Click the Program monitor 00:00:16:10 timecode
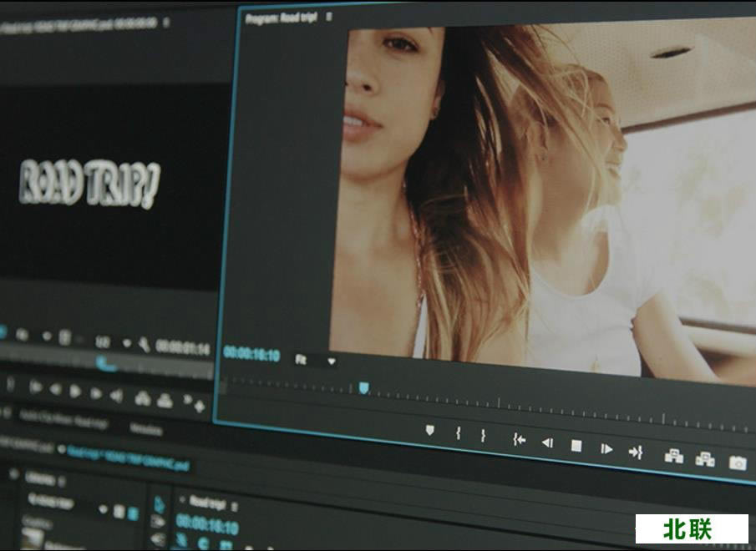This screenshot has height=551, width=756. point(251,354)
